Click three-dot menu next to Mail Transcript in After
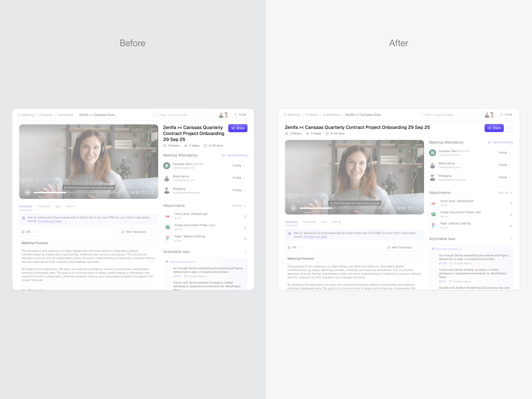 click(x=420, y=247)
